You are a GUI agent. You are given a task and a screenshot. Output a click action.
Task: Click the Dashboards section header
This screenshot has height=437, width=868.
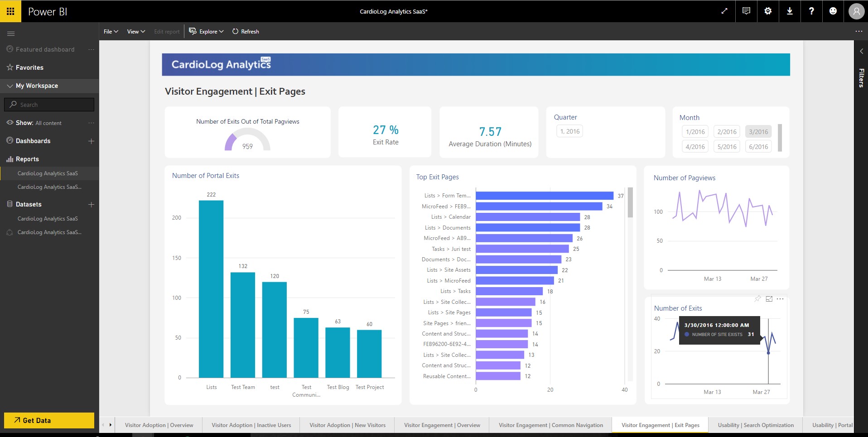pyautogui.click(x=33, y=141)
